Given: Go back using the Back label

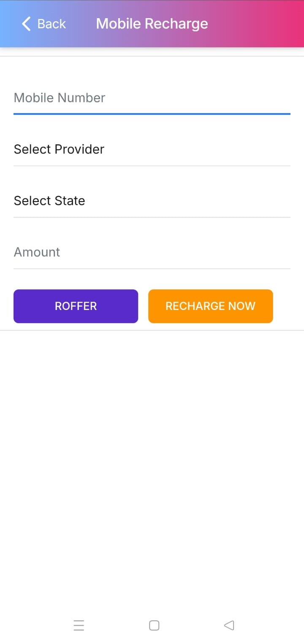Looking at the screenshot, I should pyautogui.click(x=52, y=24).
